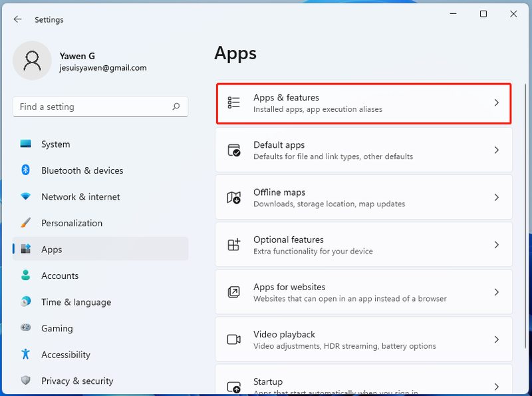Click the back arrow in Settings
Viewport: 532px width, 396px height.
[18, 19]
